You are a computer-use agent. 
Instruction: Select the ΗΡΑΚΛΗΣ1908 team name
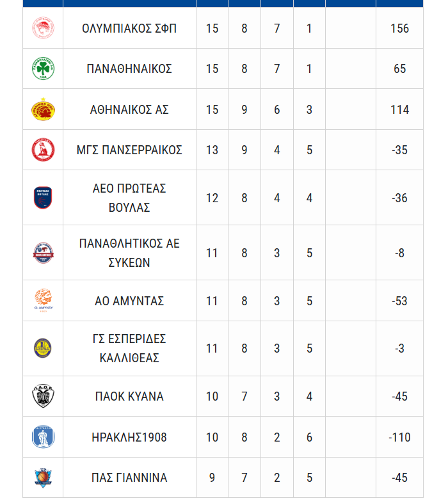(x=129, y=437)
